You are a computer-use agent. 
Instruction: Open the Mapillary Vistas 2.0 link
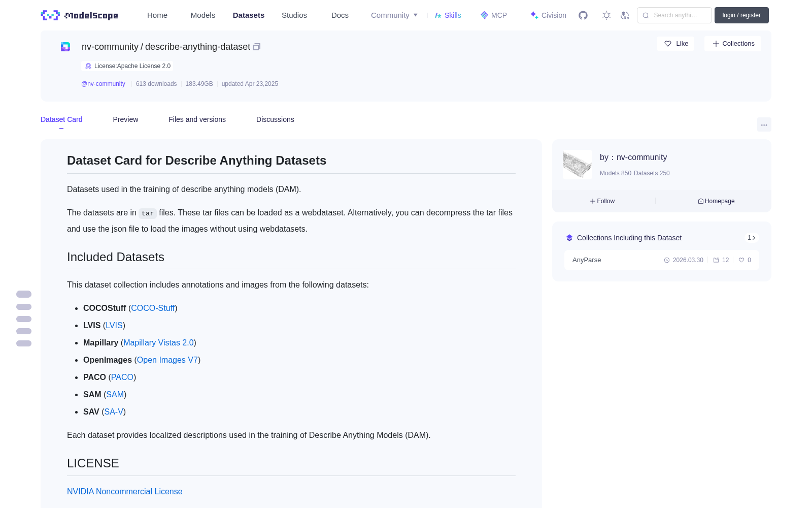(x=158, y=342)
